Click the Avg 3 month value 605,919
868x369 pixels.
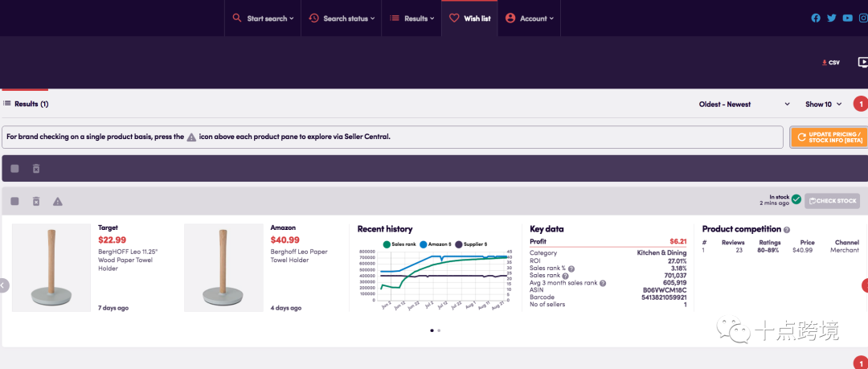pos(675,282)
